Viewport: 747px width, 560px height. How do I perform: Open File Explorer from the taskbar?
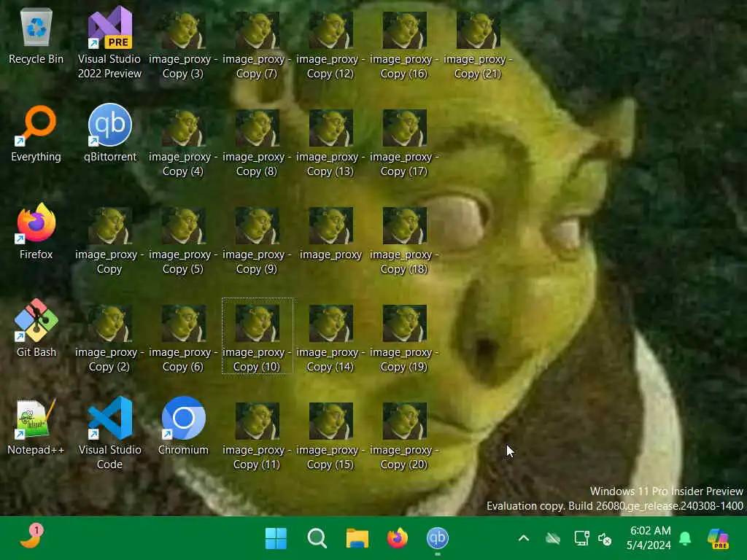[357, 539]
